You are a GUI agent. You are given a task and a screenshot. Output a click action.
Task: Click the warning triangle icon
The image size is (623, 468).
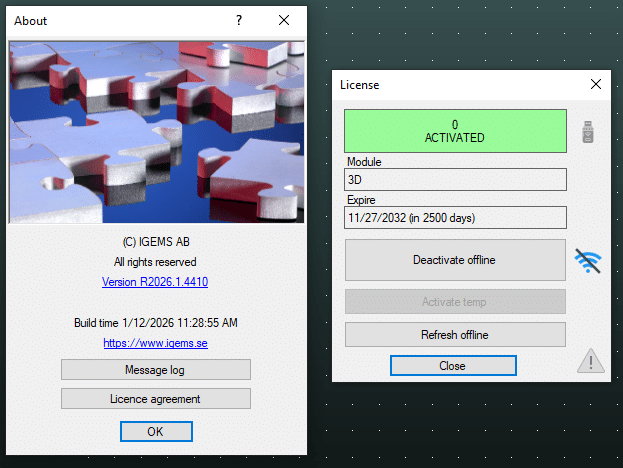pyautogui.click(x=589, y=361)
